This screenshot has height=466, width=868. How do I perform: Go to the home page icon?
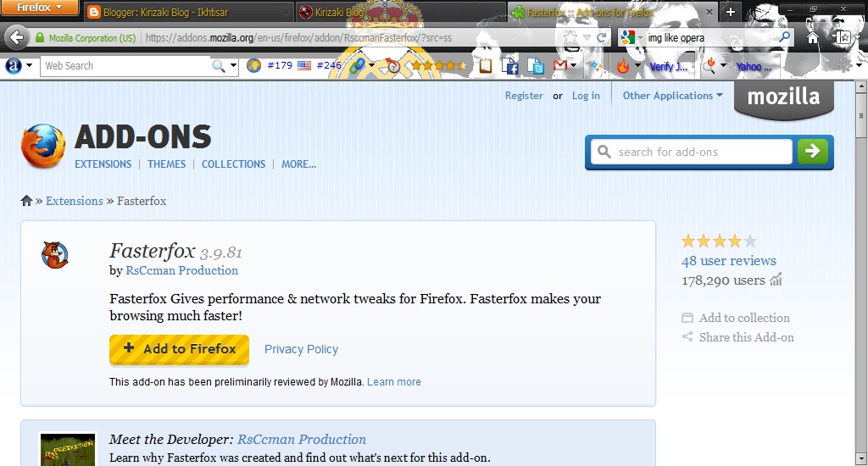[812, 37]
